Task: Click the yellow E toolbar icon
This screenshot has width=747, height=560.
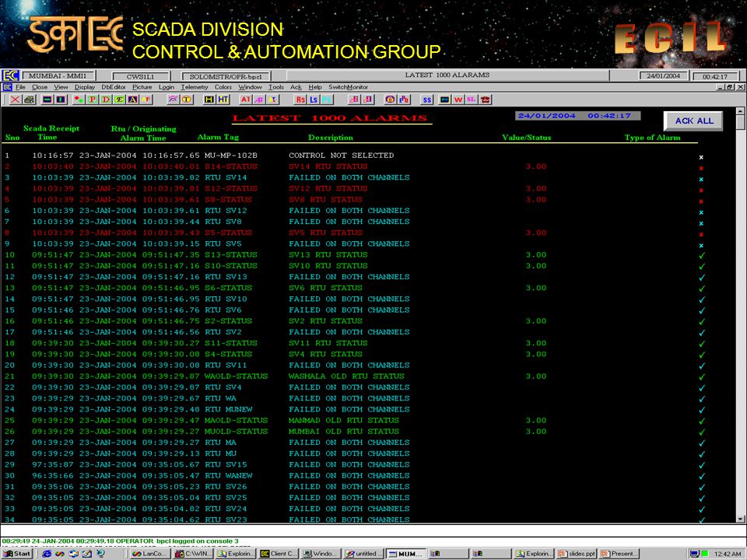Action: [x=119, y=100]
